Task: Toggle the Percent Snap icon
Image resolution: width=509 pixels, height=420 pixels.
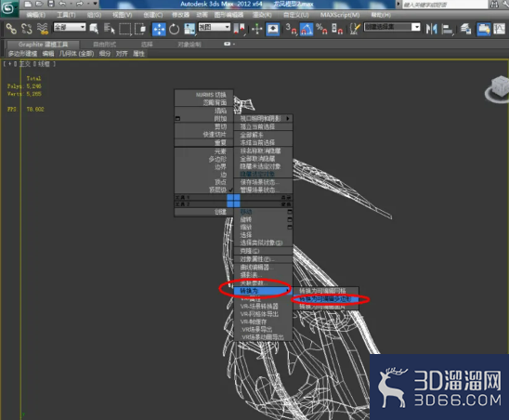Action: [x=321, y=29]
